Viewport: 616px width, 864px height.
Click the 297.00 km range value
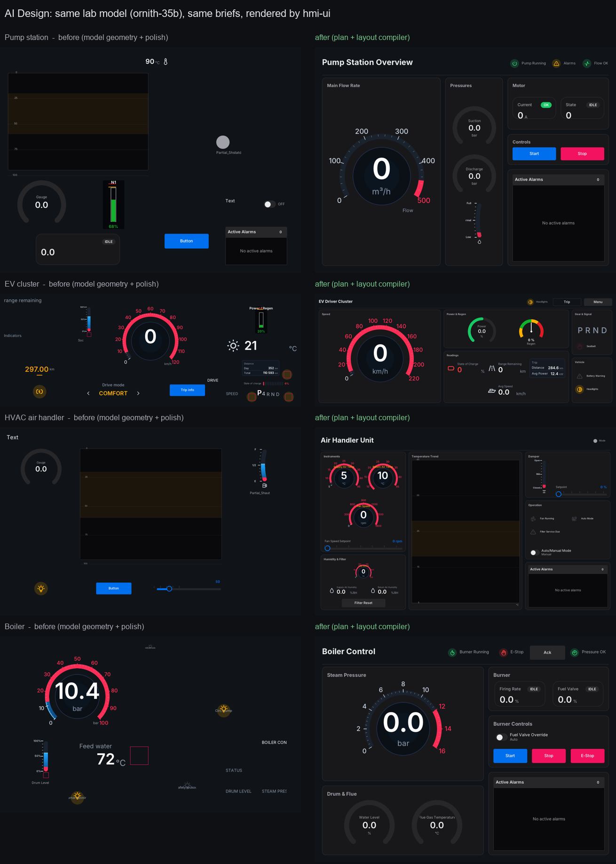coord(39,369)
